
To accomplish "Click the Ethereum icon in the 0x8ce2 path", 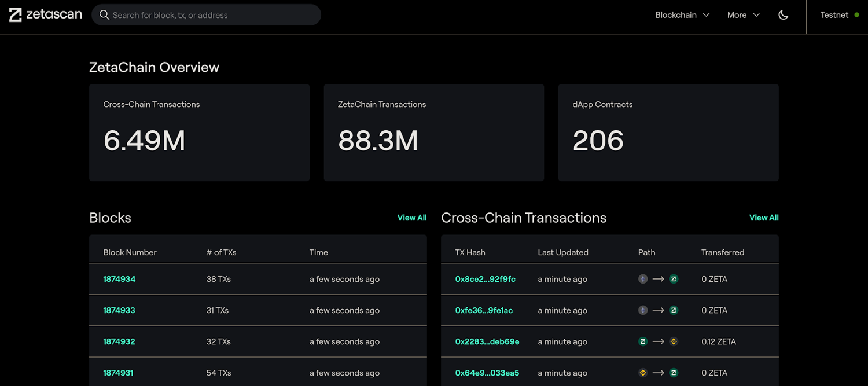I will (x=643, y=279).
